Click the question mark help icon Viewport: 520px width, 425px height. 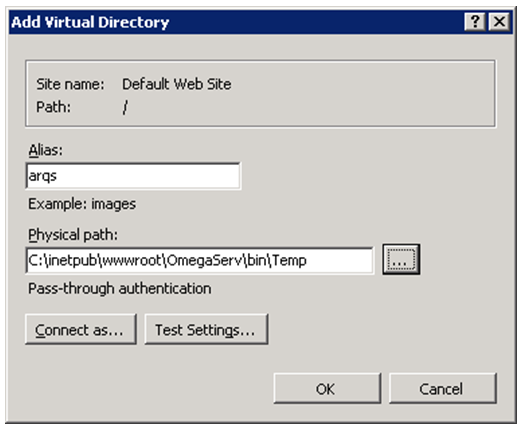[x=475, y=22]
